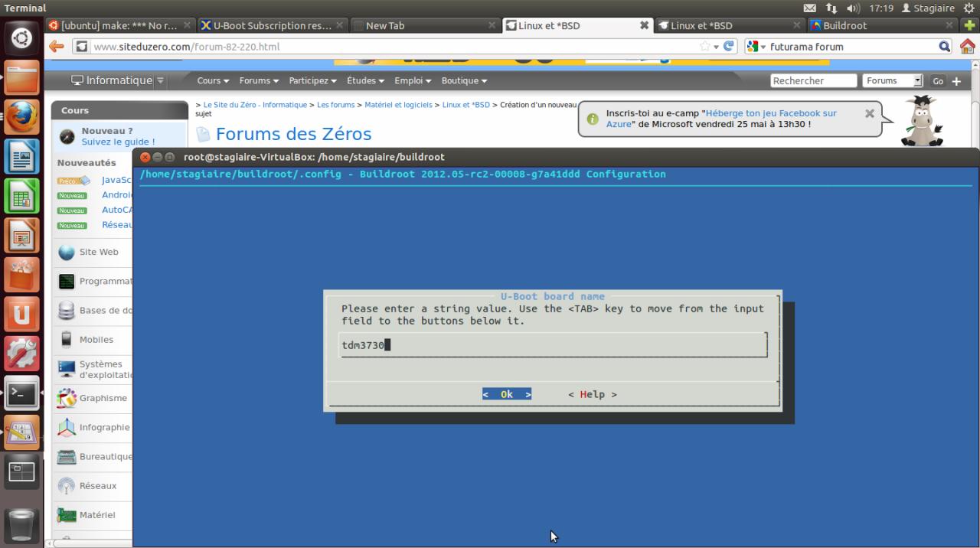Open Le Site du Zéro breadcrumb

click(x=255, y=105)
